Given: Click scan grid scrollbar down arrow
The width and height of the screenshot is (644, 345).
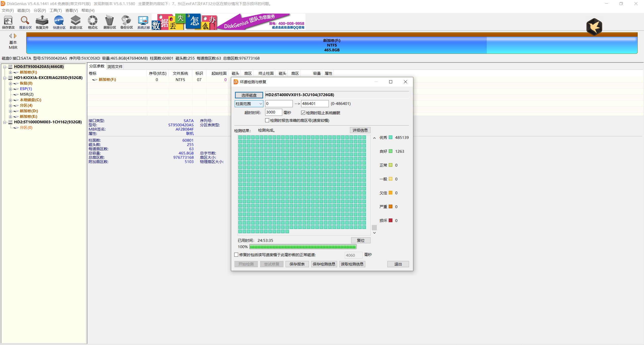Looking at the screenshot, I should tap(374, 233).
